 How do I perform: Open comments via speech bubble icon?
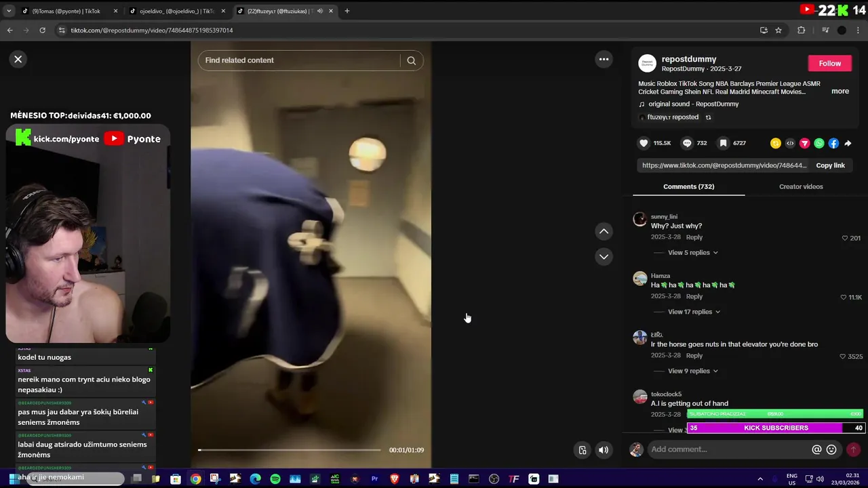pos(687,143)
